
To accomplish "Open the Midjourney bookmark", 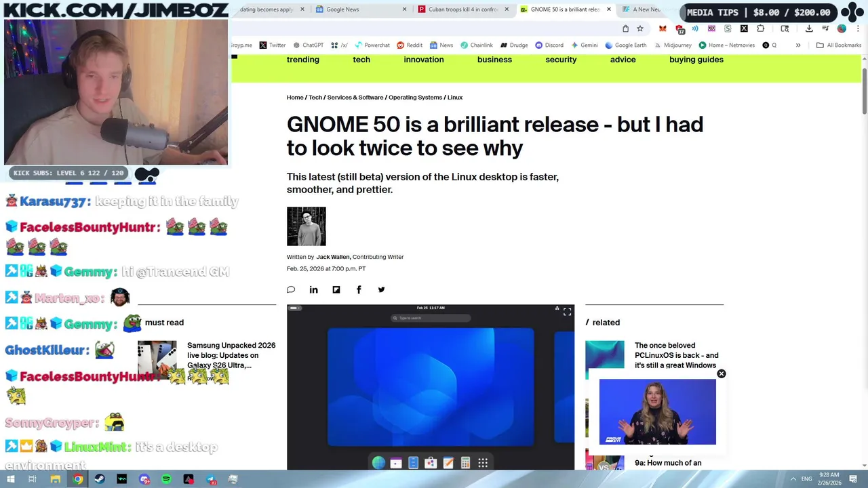I will click(x=672, y=45).
